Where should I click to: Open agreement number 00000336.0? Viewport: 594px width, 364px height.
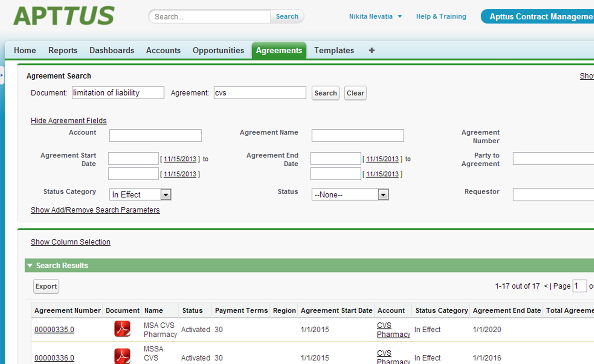(54, 358)
